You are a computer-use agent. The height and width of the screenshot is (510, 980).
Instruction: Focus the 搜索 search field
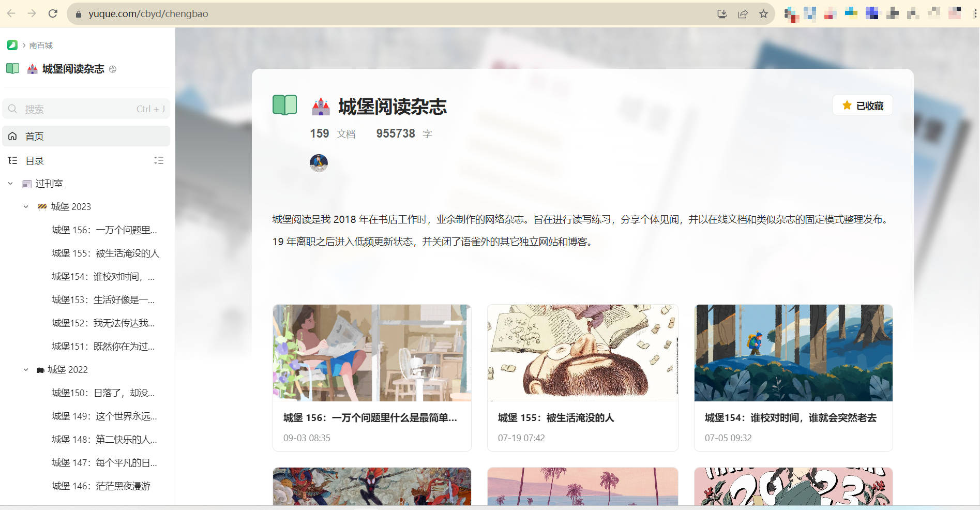coord(86,109)
